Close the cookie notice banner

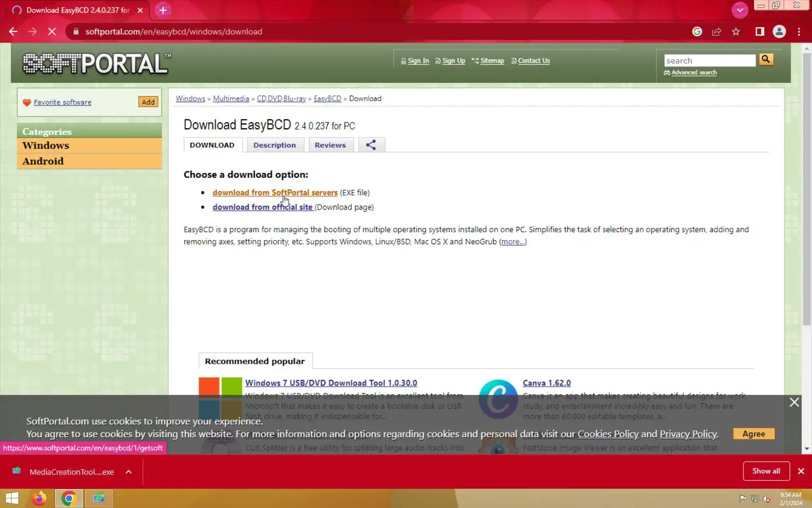794,402
